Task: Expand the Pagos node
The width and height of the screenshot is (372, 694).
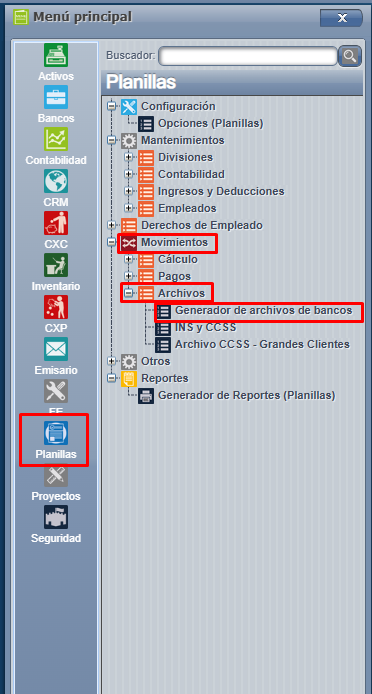Action: point(129,276)
